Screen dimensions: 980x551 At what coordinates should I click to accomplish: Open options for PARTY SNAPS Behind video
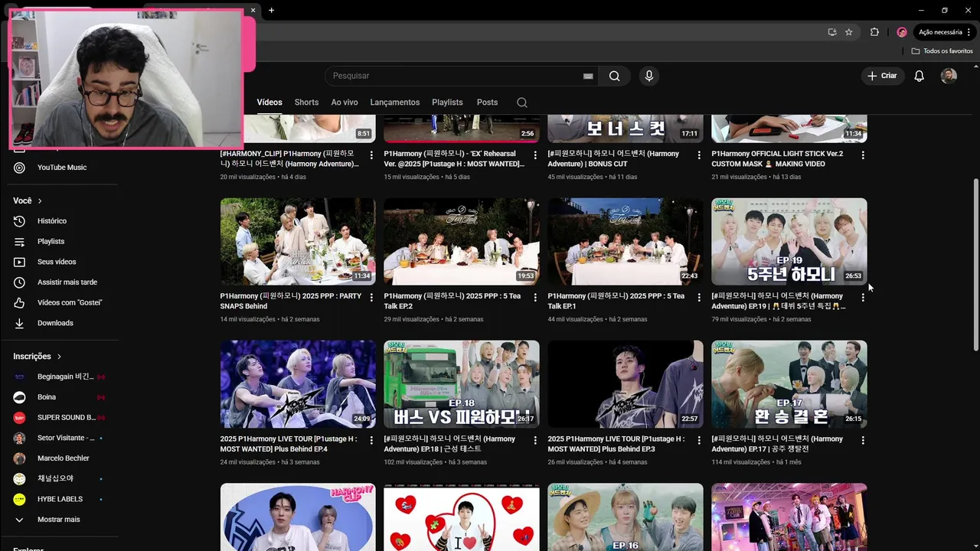pyautogui.click(x=371, y=297)
